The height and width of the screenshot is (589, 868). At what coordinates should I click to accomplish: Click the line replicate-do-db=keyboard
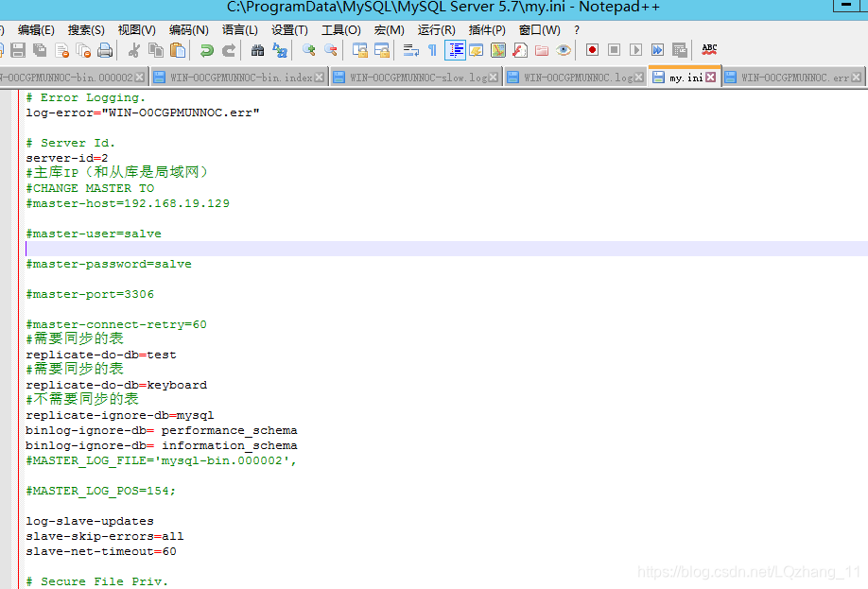click(116, 385)
